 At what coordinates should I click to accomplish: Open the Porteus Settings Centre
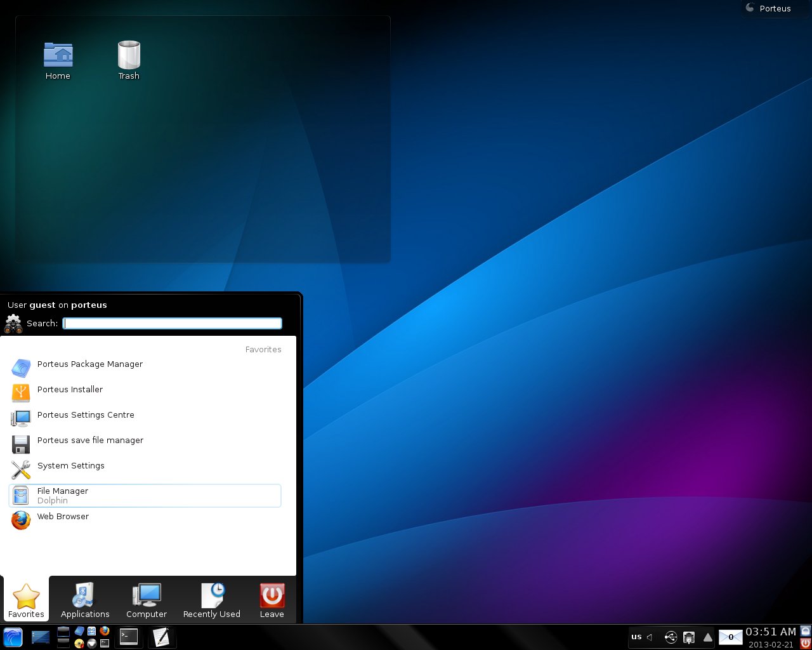pyautogui.click(x=86, y=415)
